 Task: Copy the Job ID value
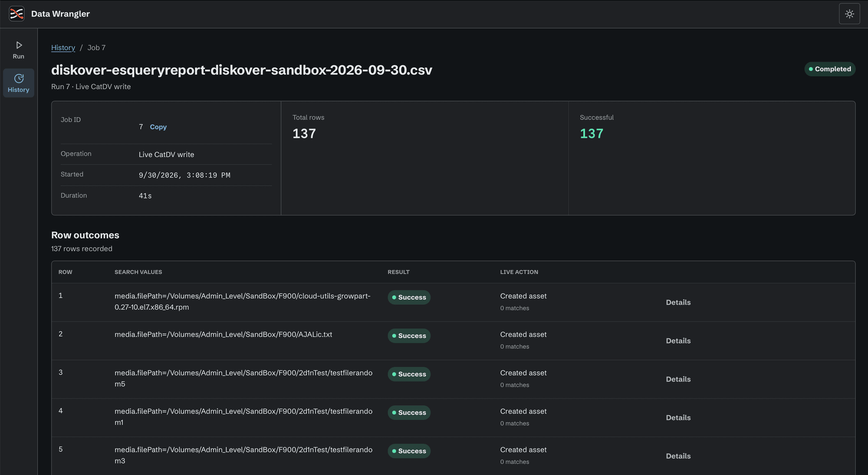tap(158, 127)
